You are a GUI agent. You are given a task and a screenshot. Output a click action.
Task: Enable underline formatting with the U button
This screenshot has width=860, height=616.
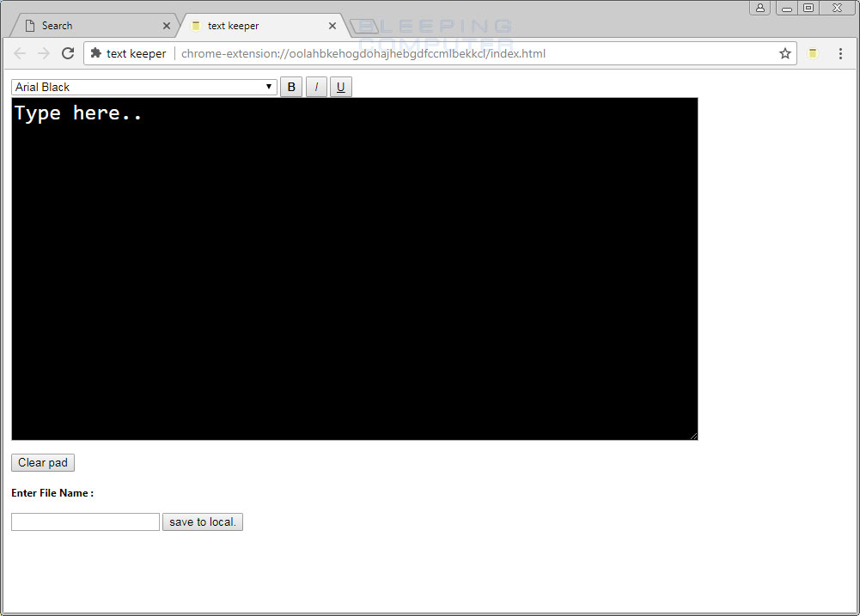click(340, 86)
